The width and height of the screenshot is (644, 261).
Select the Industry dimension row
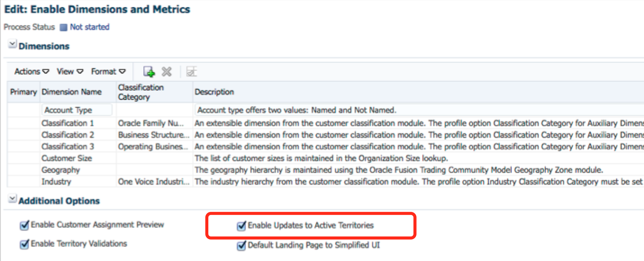point(56,182)
